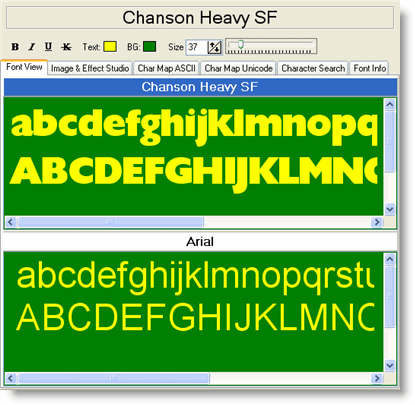Click the Arial lowercase alphabet sample text
The image size is (415, 405).
pos(195,277)
